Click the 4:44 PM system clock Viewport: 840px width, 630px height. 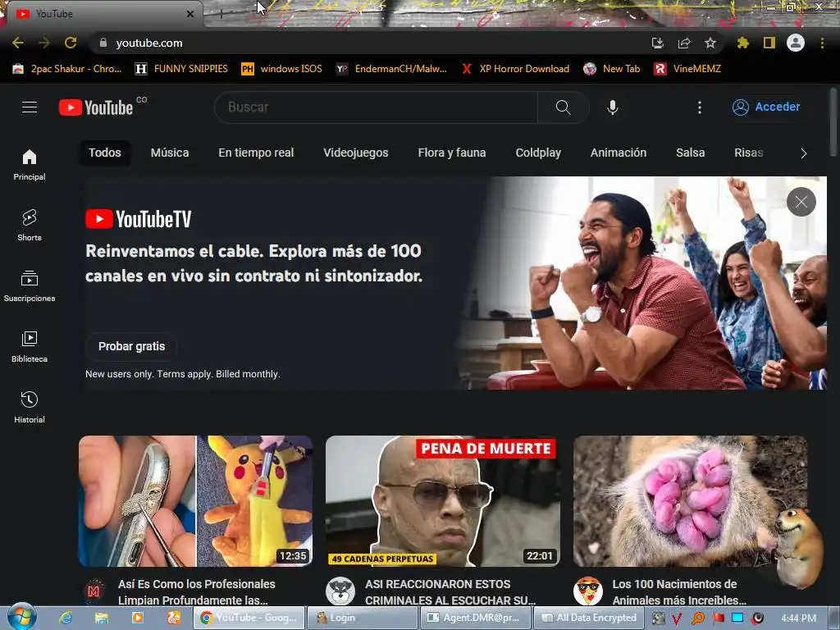click(x=798, y=619)
